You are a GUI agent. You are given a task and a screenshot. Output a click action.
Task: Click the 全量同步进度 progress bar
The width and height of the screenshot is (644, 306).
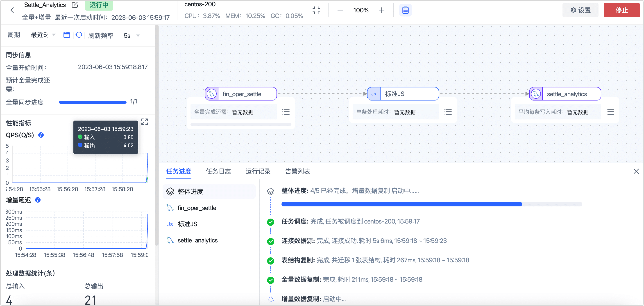click(x=93, y=102)
